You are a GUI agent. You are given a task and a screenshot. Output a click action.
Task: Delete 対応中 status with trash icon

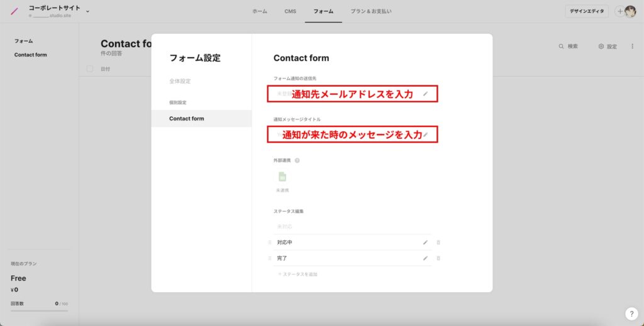click(x=438, y=242)
